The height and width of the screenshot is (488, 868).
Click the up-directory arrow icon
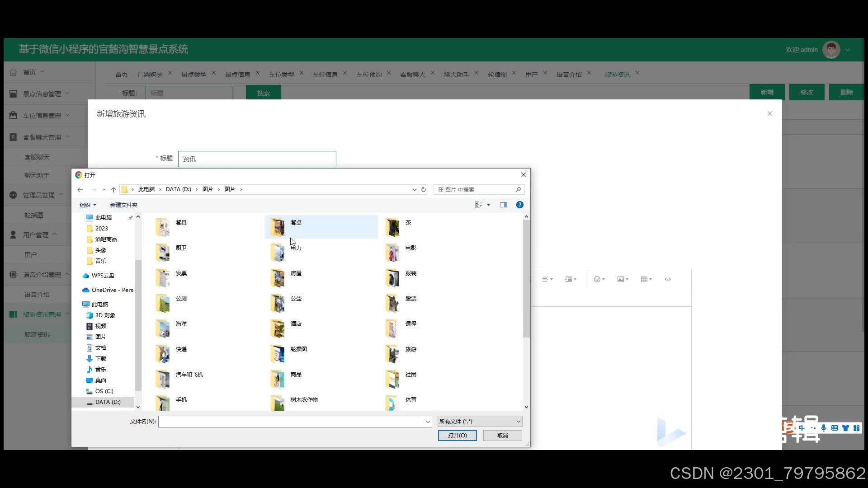(113, 189)
